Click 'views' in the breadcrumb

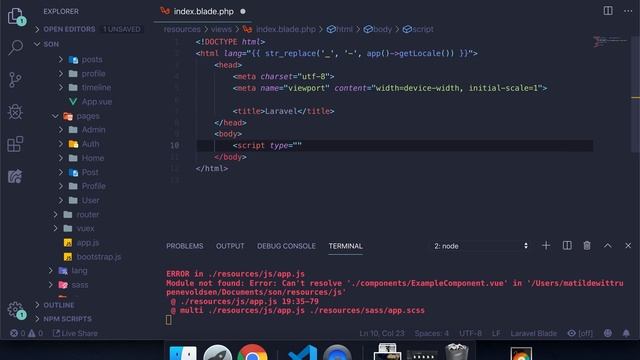pyautogui.click(x=221, y=29)
